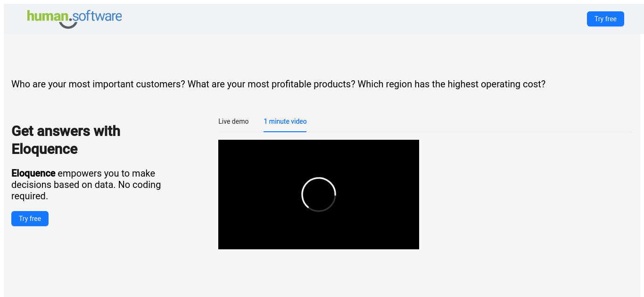Click the human.software logo

pyautogui.click(x=74, y=19)
